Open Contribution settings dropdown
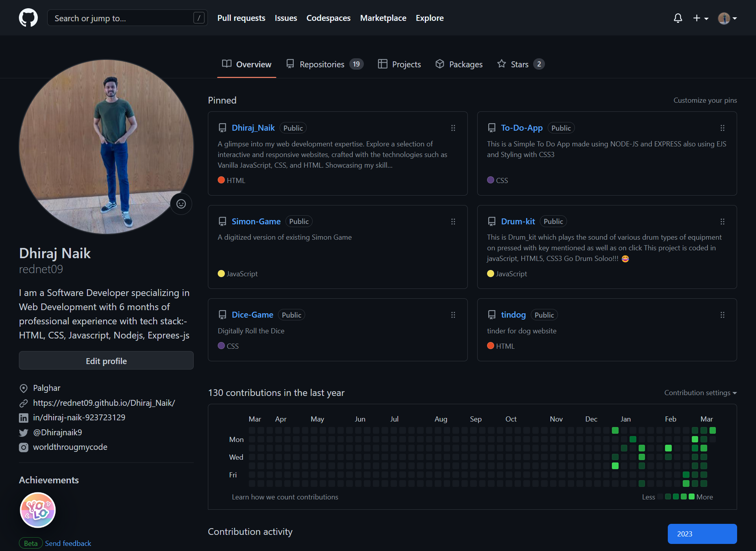 pyautogui.click(x=699, y=392)
